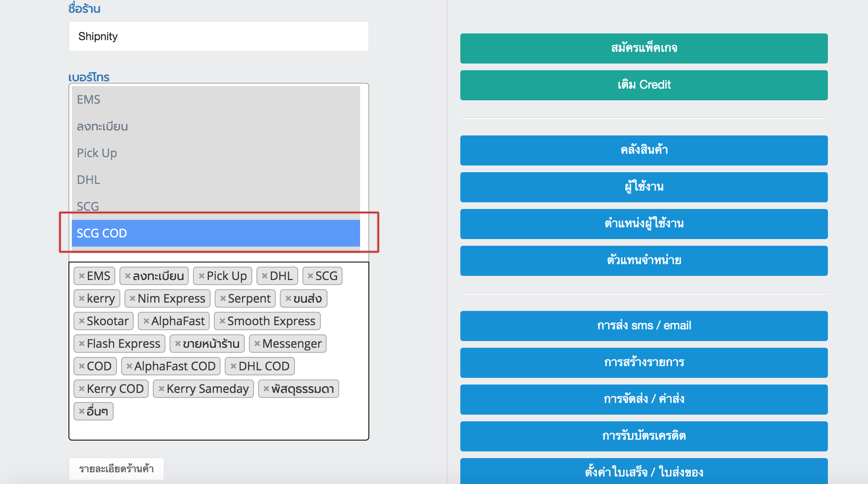
Task: Click the สมัครแพ็คเกจ green button
Action: click(644, 48)
